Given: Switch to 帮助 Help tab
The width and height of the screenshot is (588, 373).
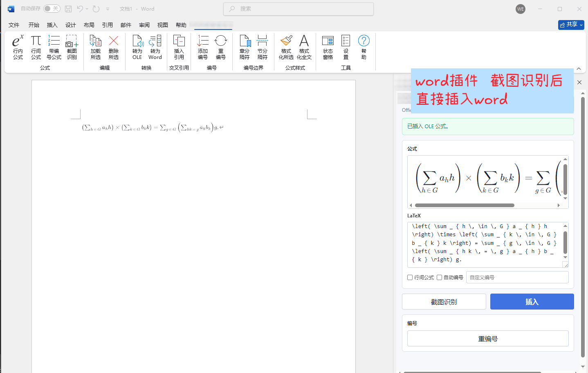Looking at the screenshot, I should [181, 25].
